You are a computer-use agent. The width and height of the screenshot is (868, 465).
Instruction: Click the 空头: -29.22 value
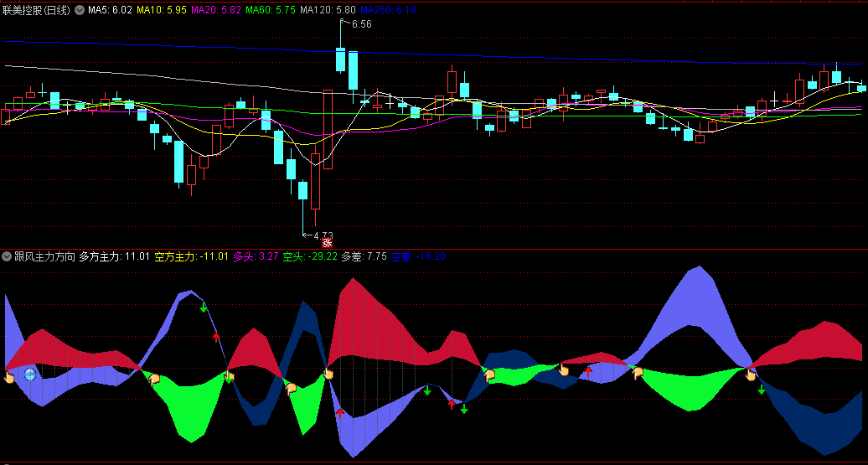tap(310, 256)
